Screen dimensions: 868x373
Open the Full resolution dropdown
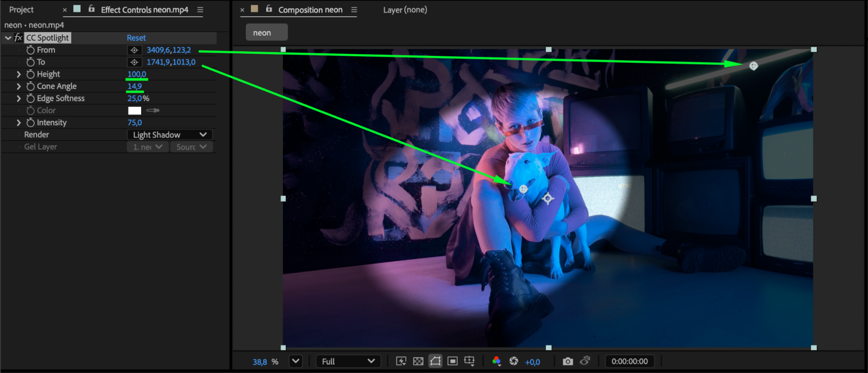click(x=348, y=361)
